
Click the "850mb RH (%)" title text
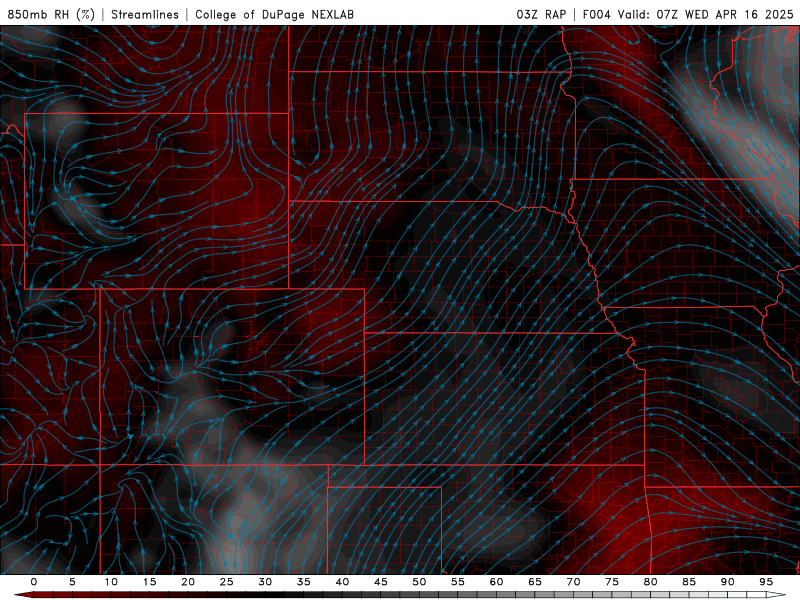[x=51, y=14]
